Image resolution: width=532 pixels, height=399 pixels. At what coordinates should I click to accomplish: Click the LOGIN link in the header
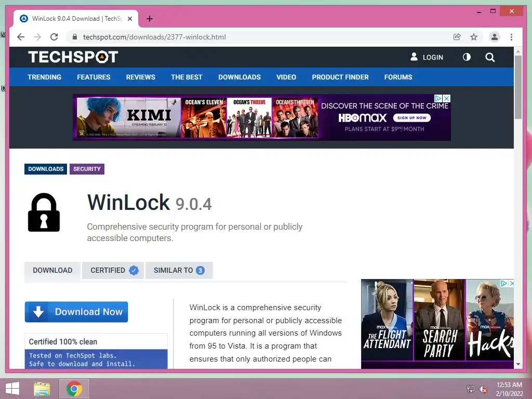[427, 57]
